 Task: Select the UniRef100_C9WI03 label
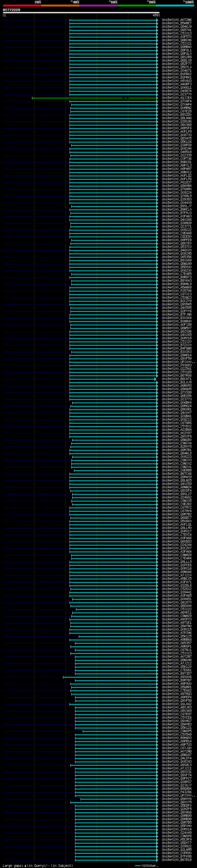pos(176,460)
